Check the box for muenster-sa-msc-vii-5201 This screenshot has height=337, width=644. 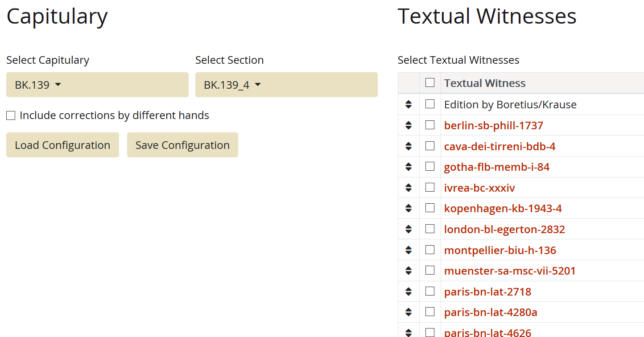click(x=430, y=271)
